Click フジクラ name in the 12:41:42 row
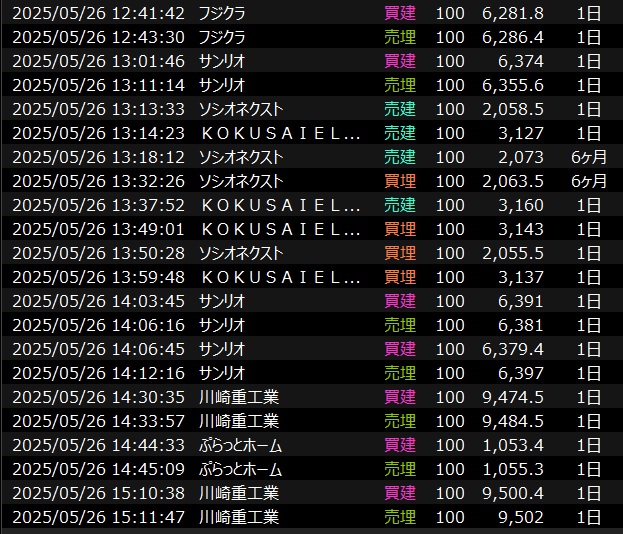Viewport: 623px width, 534px height. coord(222,14)
